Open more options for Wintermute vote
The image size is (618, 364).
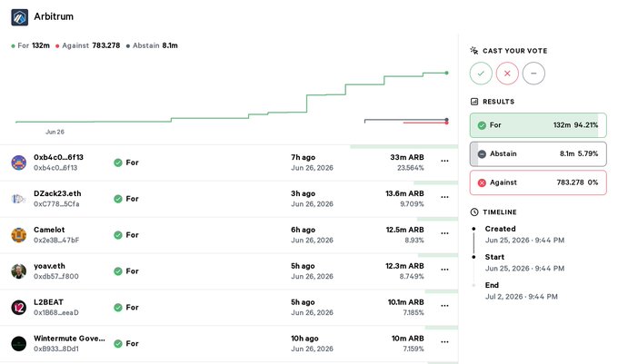click(x=444, y=342)
